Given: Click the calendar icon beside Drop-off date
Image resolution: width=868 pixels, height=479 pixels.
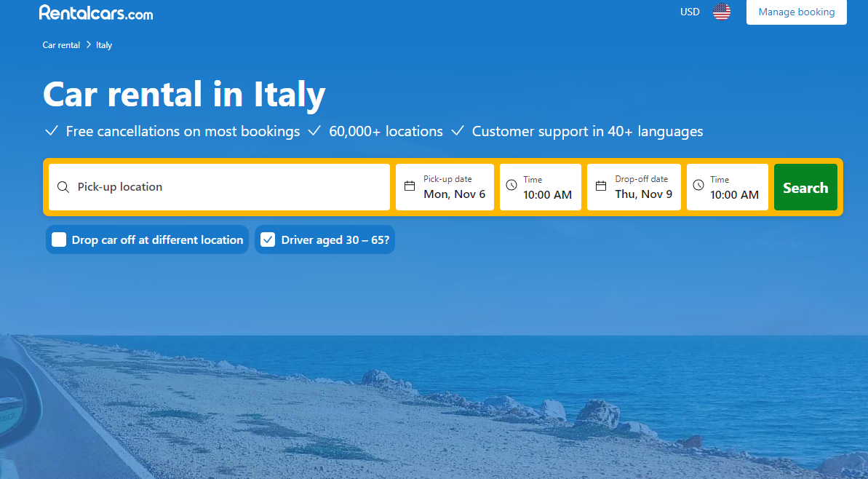Looking at the screenshot, I should click(x=601, y=186).
